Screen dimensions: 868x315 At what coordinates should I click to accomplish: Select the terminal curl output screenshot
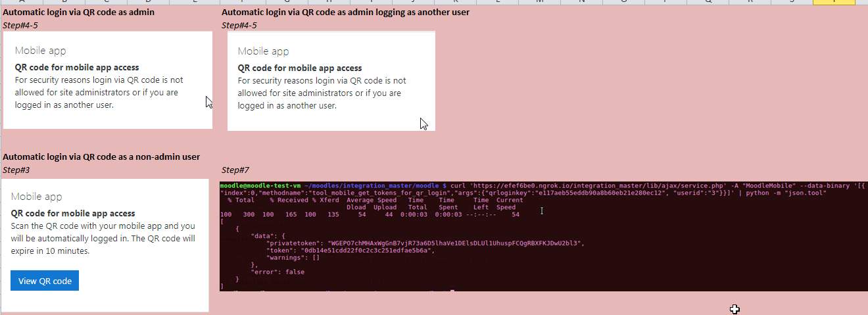click(544, 236)
